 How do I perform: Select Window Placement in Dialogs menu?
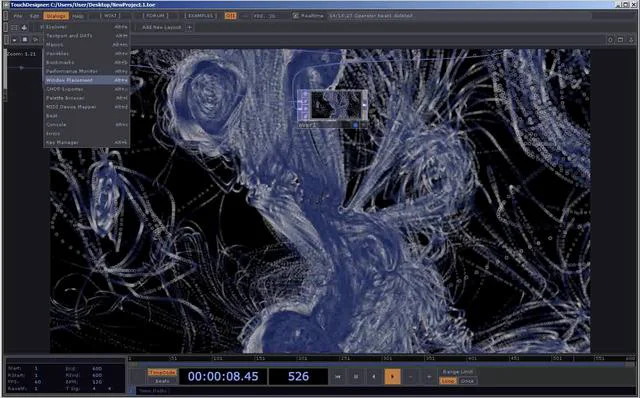point(87,80)
